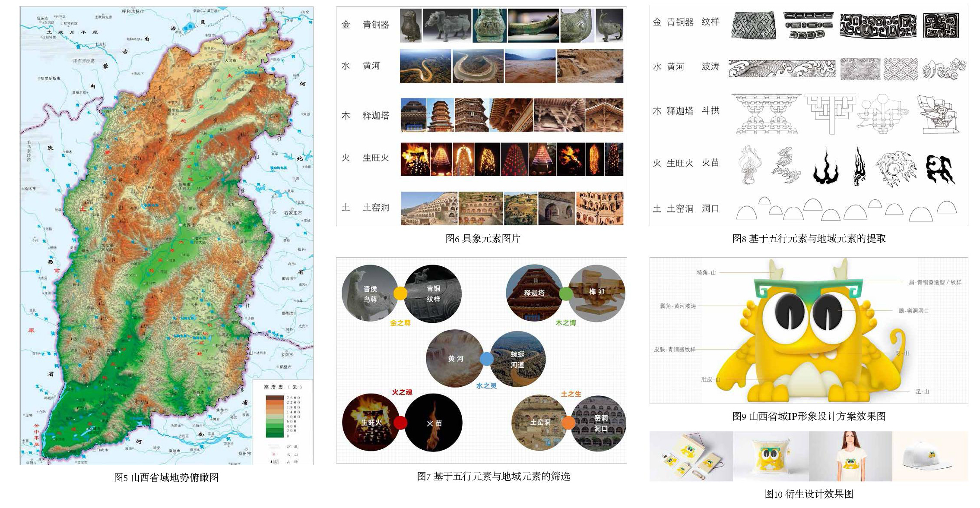
Task: Click the 犄角-山 annotation
Action: (706, 273)
